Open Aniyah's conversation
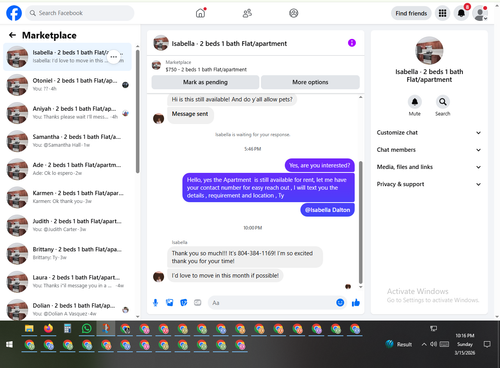This screenshot has width=500, height=368. pyautogui.click(x=68, y=113)
